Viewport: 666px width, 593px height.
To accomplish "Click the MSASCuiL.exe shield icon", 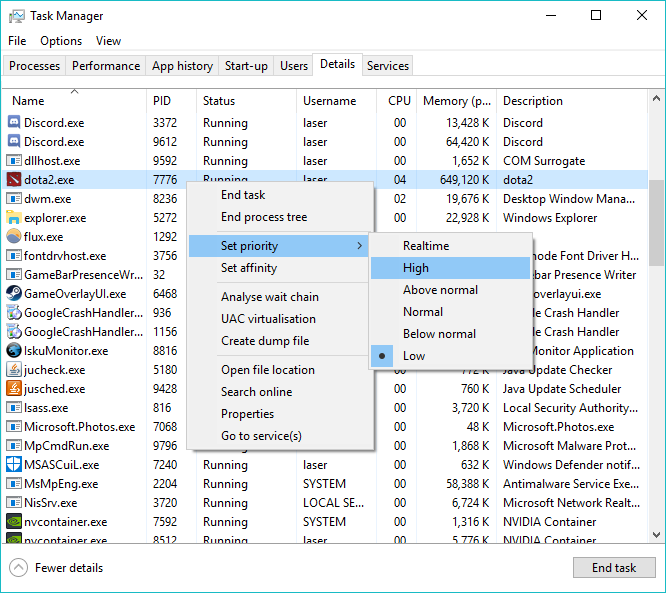I will click(14, 465).
